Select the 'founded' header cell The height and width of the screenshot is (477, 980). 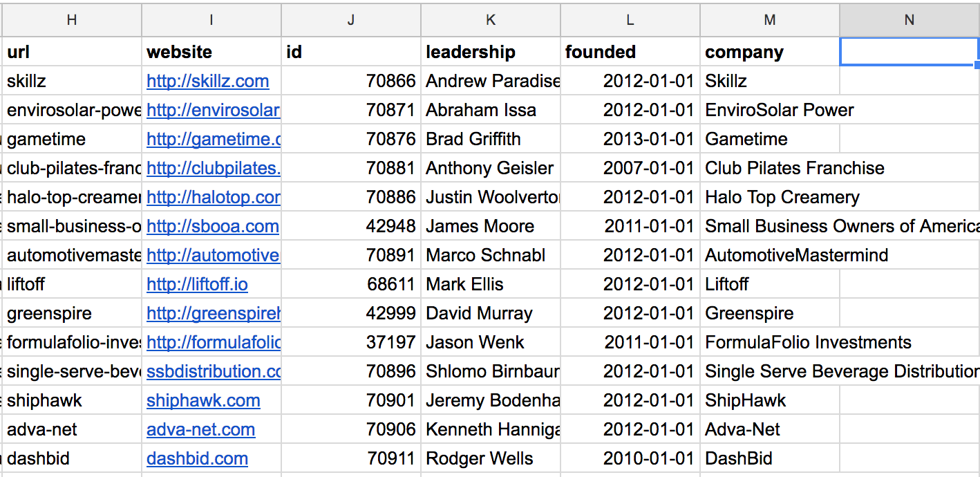[630, 52]
